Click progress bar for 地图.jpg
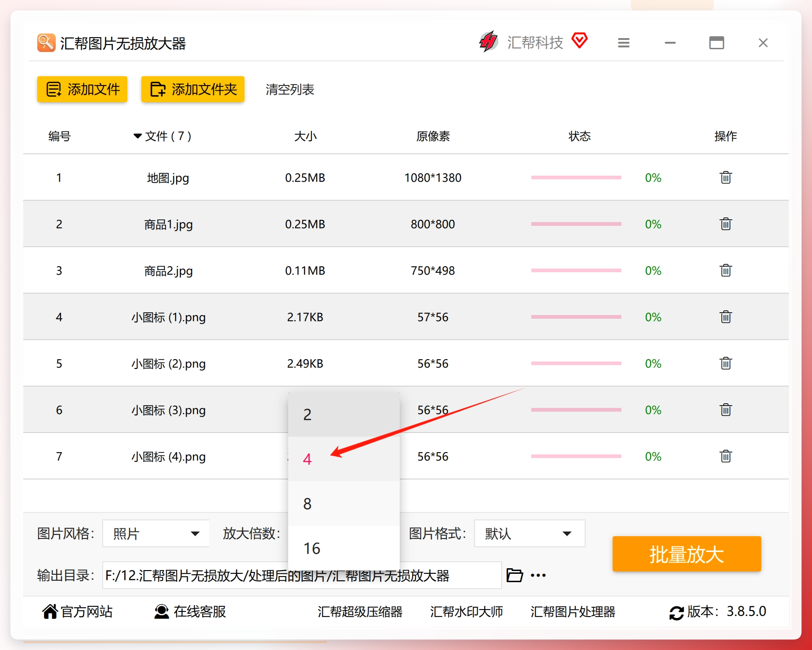 tap(576, 177)
